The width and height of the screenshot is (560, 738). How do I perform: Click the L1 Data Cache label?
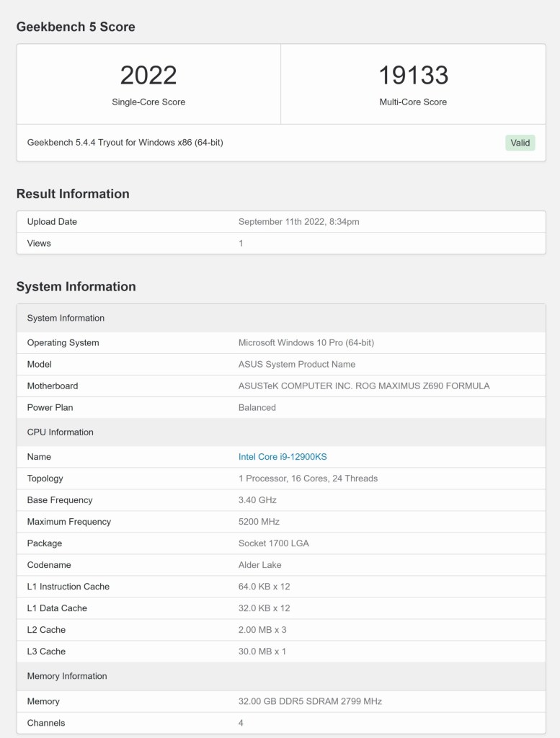click(57, 608)
